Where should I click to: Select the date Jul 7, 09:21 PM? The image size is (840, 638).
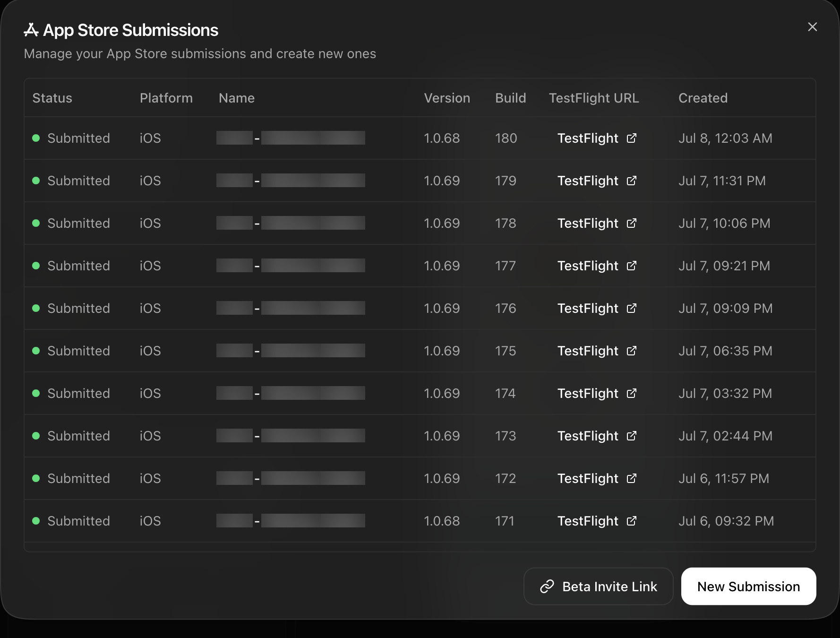tap(724, 266)
